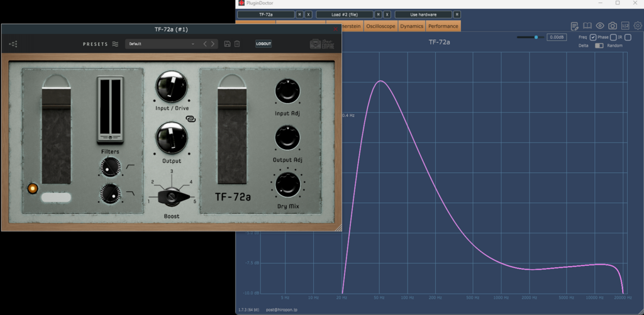Screen dimensions: 644x315
Task: Click the TF-72a plugin slot selector
Action: tap(266, 14)
